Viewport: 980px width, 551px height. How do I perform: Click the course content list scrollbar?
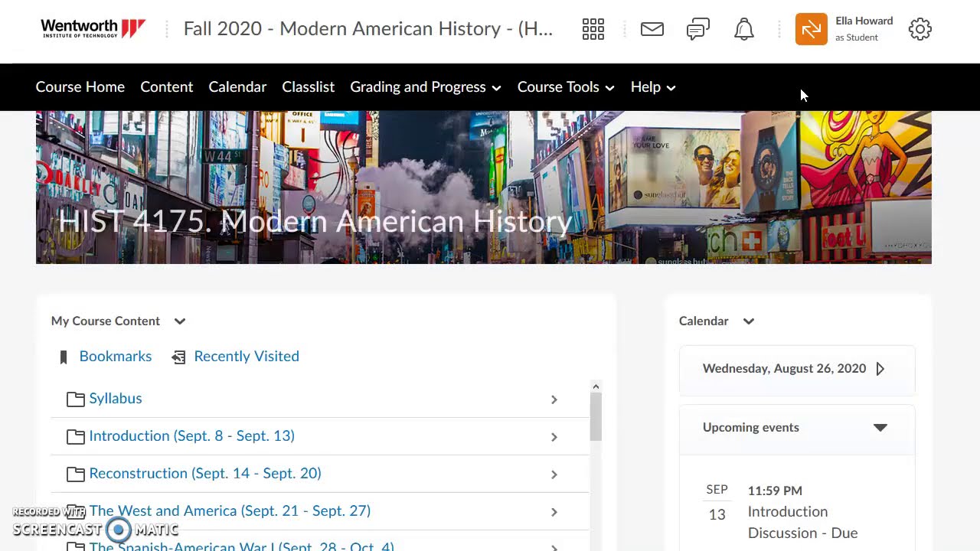coord(596,417)
